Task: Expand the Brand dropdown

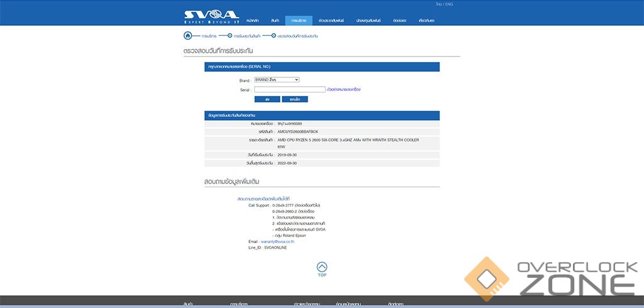Action: coord(277,80)
